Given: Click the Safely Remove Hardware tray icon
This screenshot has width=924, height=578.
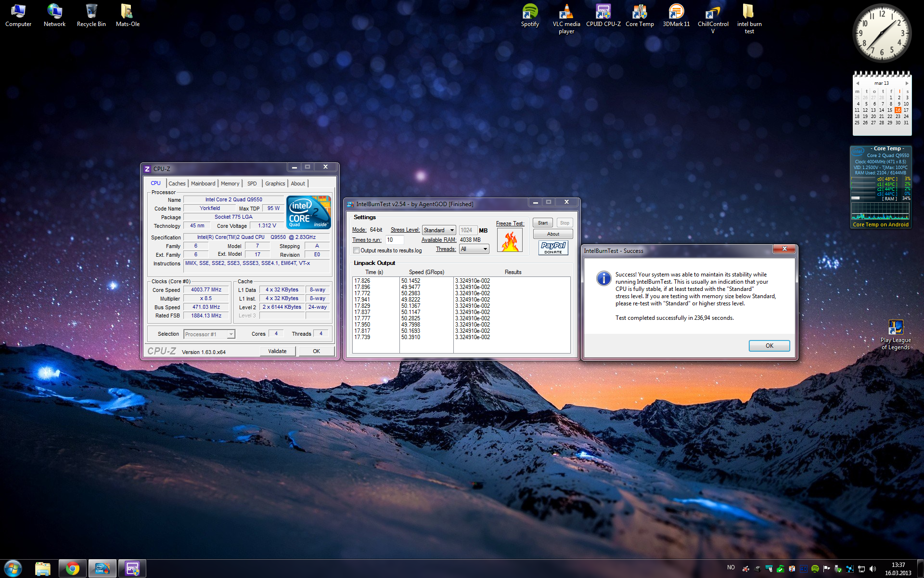Looking at the screenshot, I should coord(838,569).
